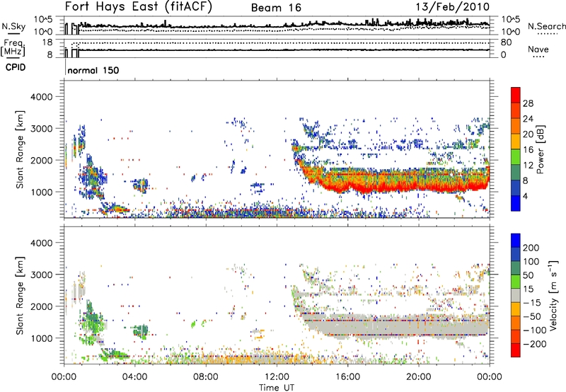566x392 pixels.
Task: Click the red top segment of the power color bar
Action: click(516, 95)
